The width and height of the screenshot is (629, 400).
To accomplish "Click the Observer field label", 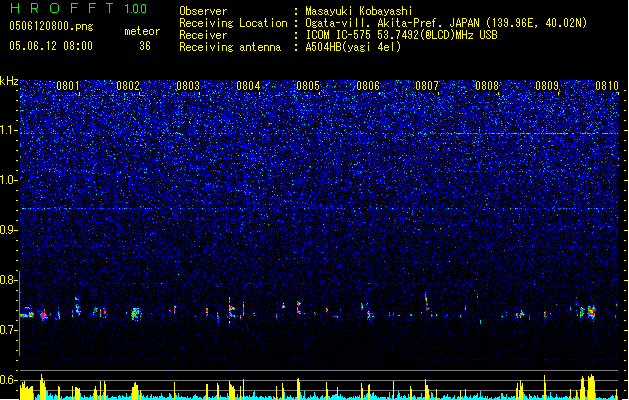I will [x=203, y=11].
